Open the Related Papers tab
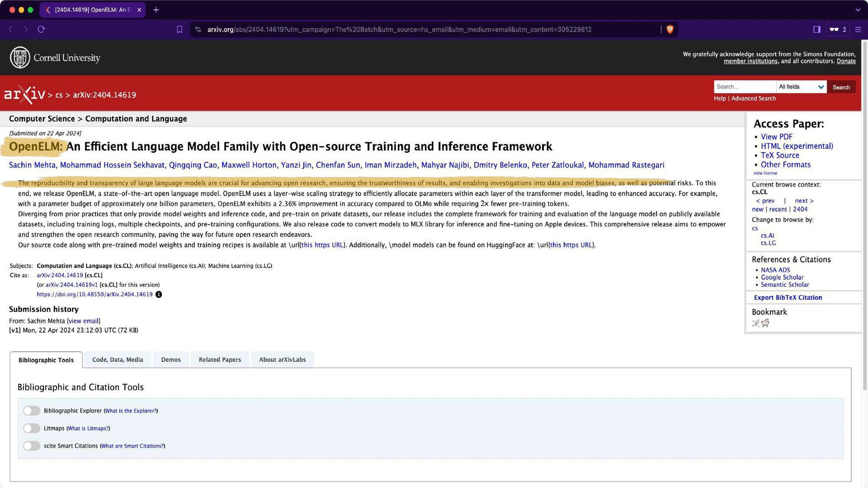 (x=220, y=360)
